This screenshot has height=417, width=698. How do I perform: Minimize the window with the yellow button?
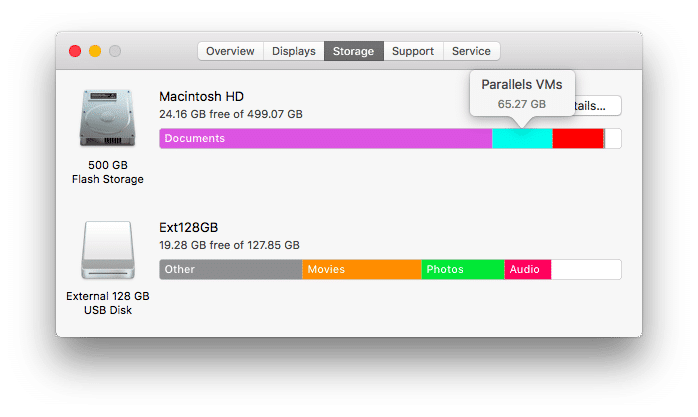pyautogui.click(x=95, y=51)
